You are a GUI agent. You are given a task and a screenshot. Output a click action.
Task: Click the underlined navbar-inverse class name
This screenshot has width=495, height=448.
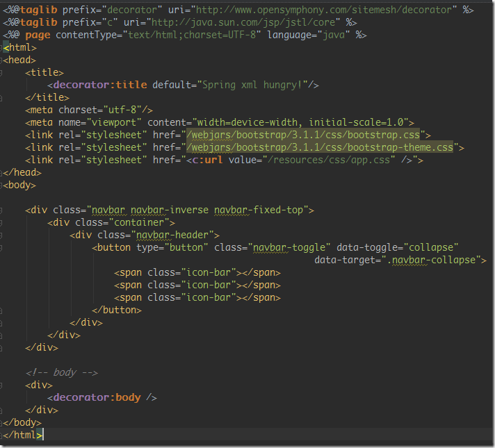point(169,210)
